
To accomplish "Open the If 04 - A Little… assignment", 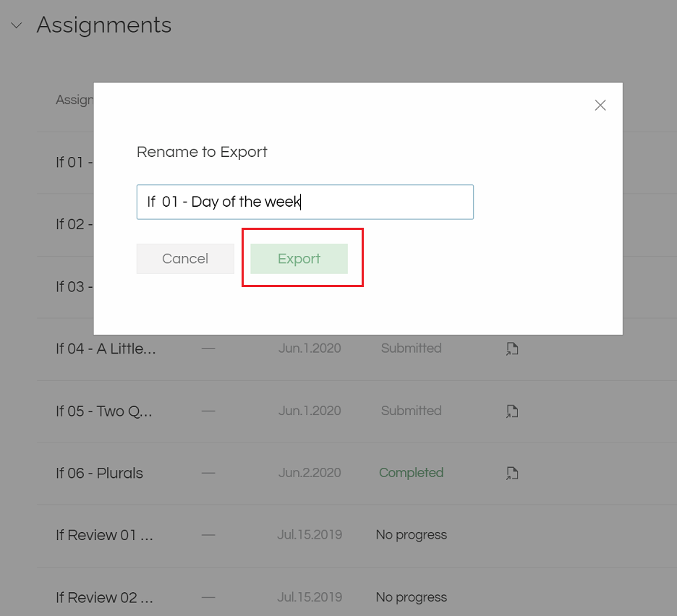I will click(x=106, y=349).
